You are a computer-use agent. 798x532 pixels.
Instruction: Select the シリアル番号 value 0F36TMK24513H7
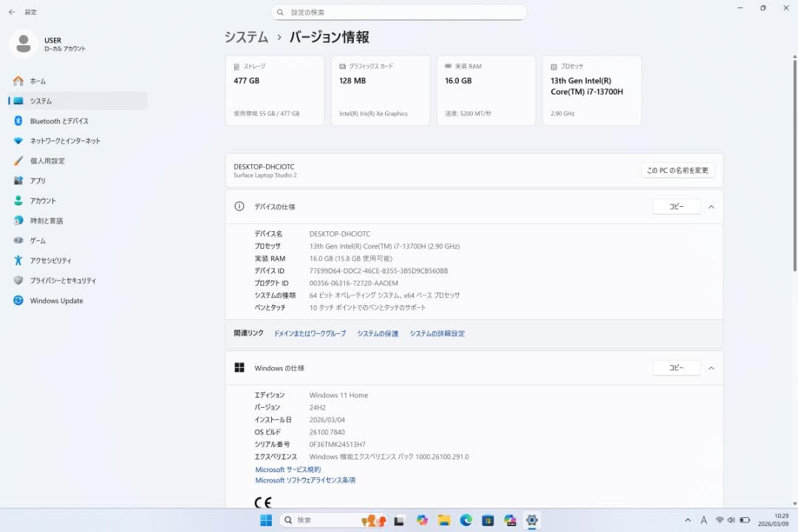point(338,444)
